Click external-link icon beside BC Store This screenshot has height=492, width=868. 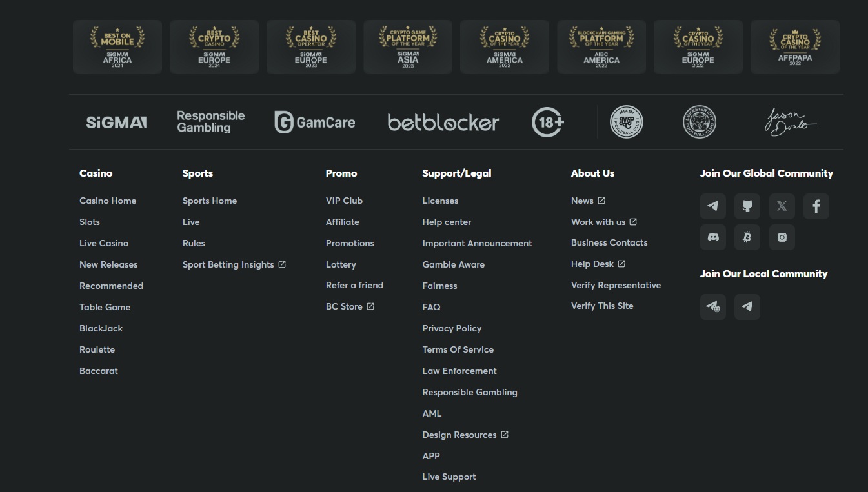[x=370, y=306]
